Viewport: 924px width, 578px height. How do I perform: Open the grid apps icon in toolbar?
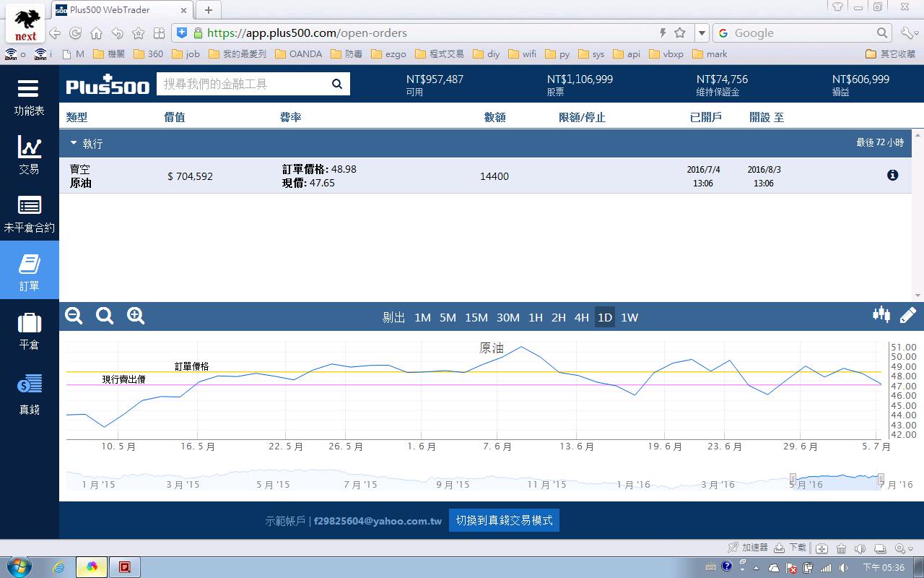pos(160,33)
